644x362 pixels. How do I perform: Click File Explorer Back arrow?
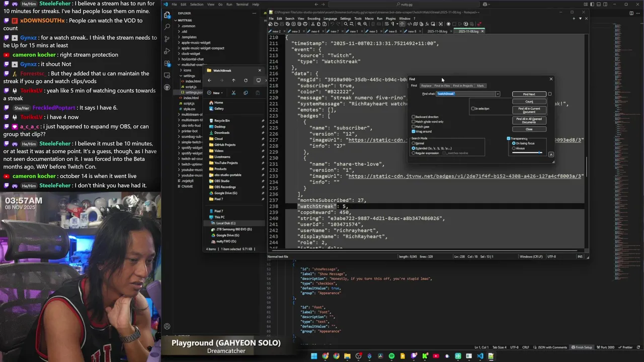point(209,80)
